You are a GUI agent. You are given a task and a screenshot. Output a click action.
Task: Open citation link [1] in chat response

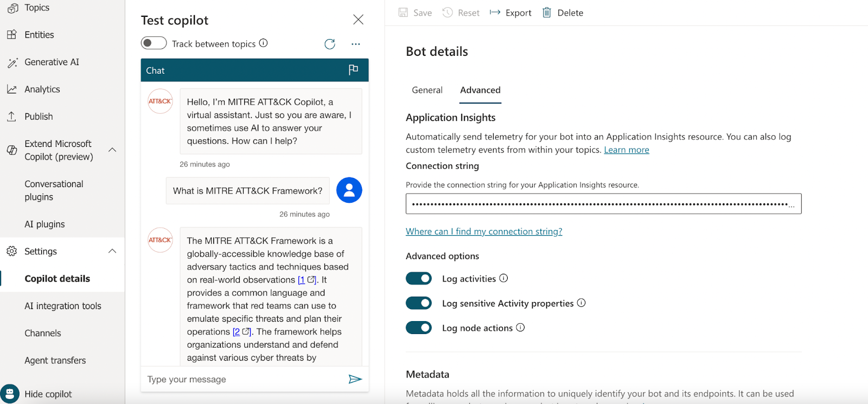click(307, 280)
